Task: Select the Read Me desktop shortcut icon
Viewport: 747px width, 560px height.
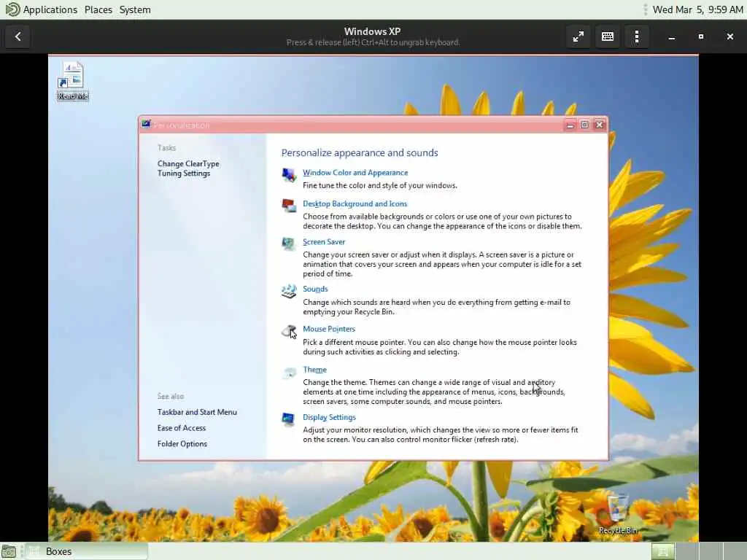Action: pos(72,81)
